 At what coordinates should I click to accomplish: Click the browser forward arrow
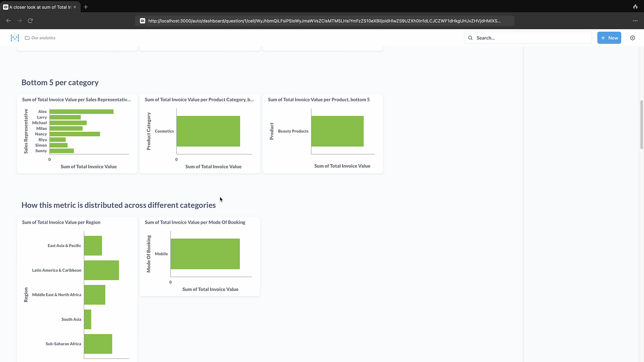coord(19,21)
